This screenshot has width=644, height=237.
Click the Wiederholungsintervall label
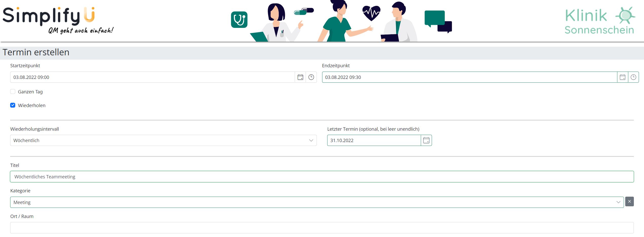point(34,129)
